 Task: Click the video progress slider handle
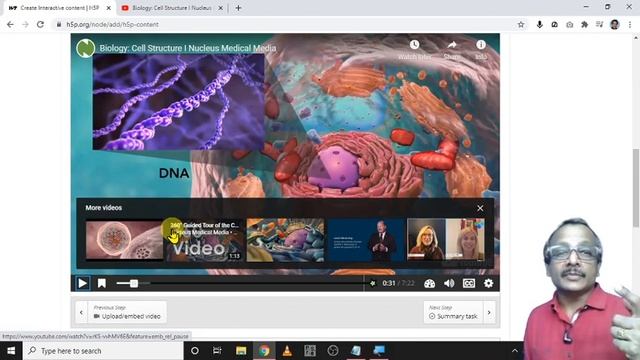[x=134, y=283]
